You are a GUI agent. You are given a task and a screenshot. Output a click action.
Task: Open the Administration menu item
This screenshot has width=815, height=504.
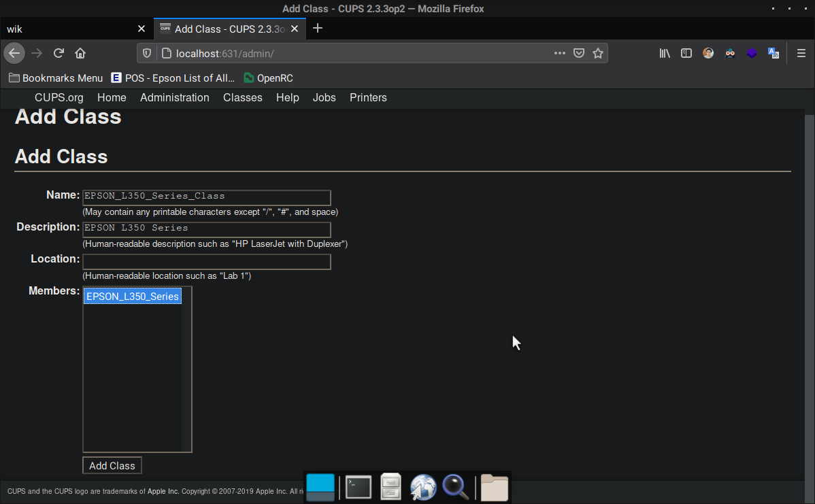[175, 98]
